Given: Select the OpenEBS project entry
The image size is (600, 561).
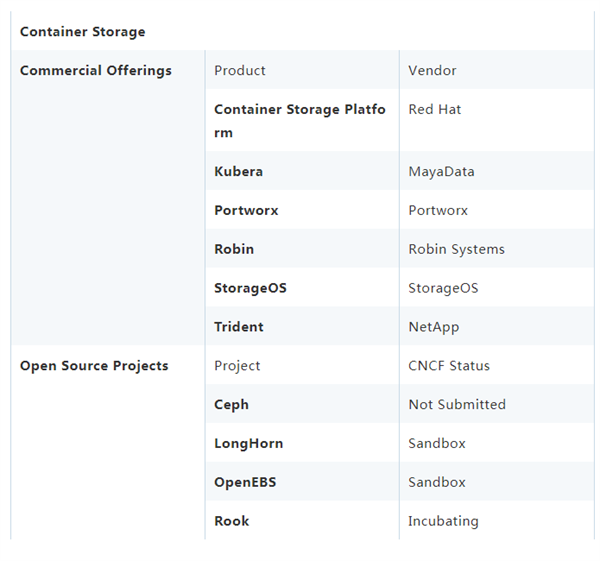Looking at the screenshot, I should click(245, 482).
